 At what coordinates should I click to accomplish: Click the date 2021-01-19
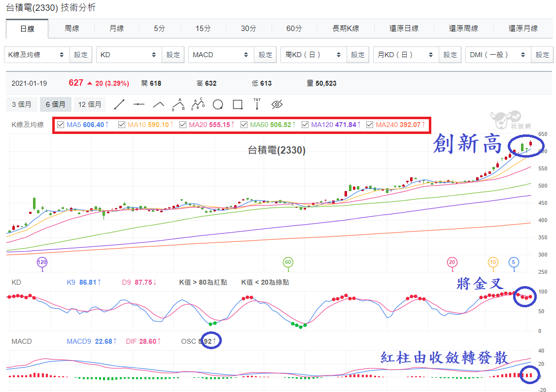29,83
